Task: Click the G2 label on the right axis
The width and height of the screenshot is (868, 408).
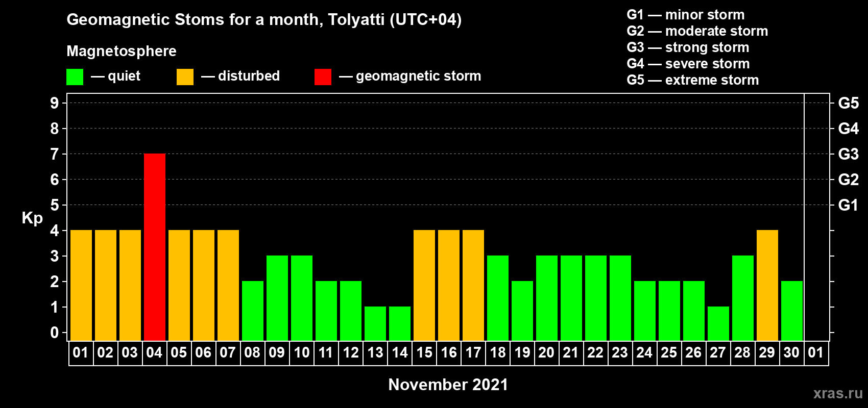Action: tap(849, 180)
